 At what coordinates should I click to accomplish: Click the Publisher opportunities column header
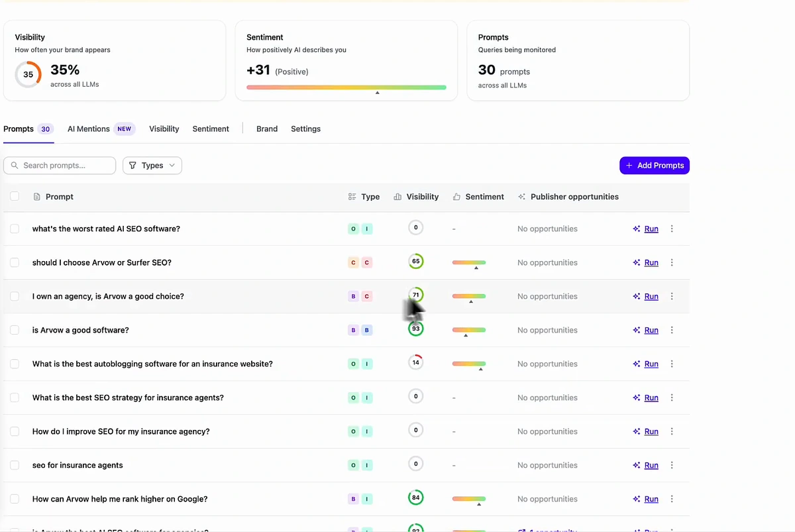point(568,197)
